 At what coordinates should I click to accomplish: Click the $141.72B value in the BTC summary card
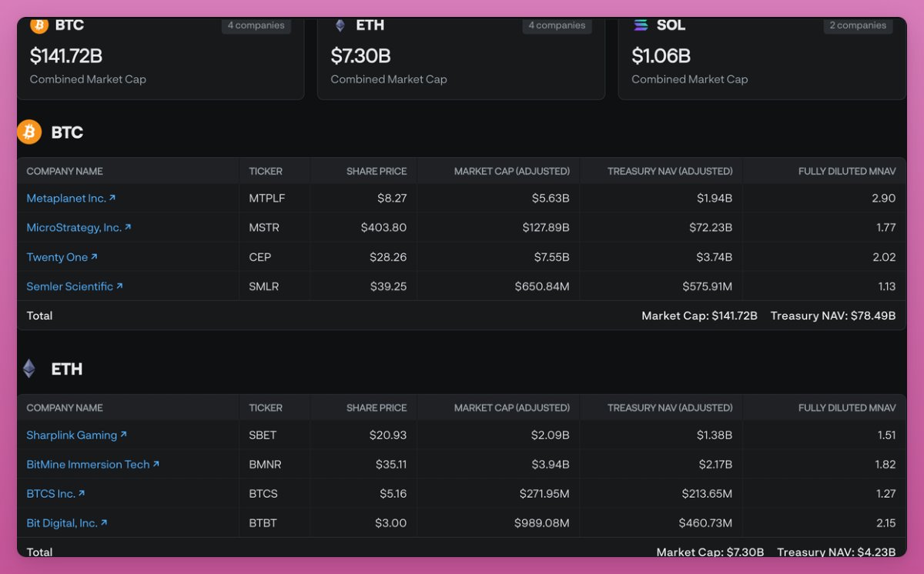coord(66,56)
